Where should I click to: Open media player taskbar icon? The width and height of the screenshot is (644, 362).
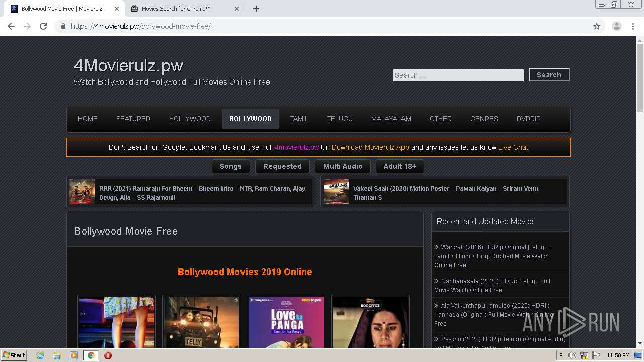[x=74, y=355]
